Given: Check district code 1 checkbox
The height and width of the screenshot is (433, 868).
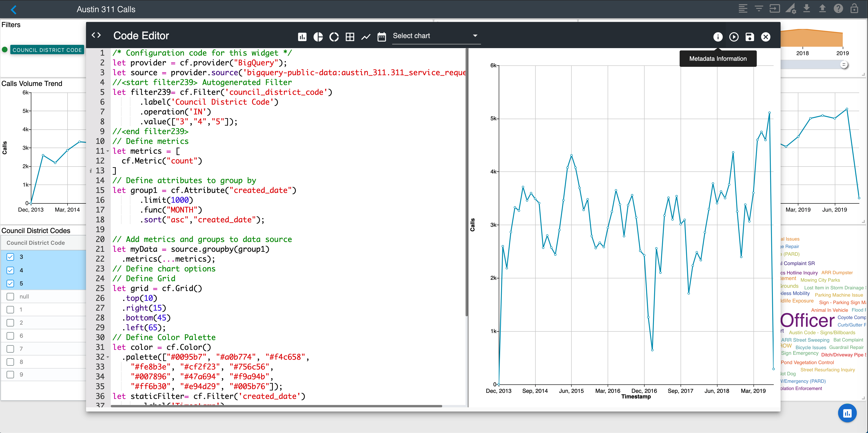Looking at the screenshot, I should [11, 309].
